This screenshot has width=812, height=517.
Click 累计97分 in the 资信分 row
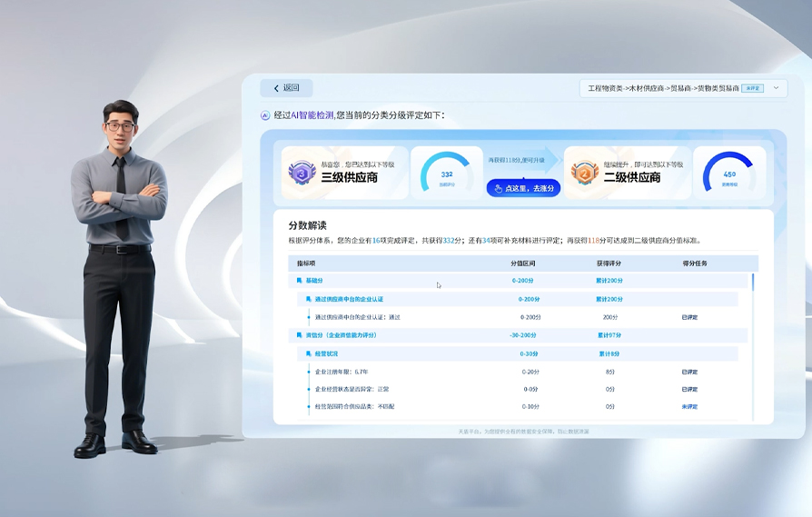coord(609,335)
